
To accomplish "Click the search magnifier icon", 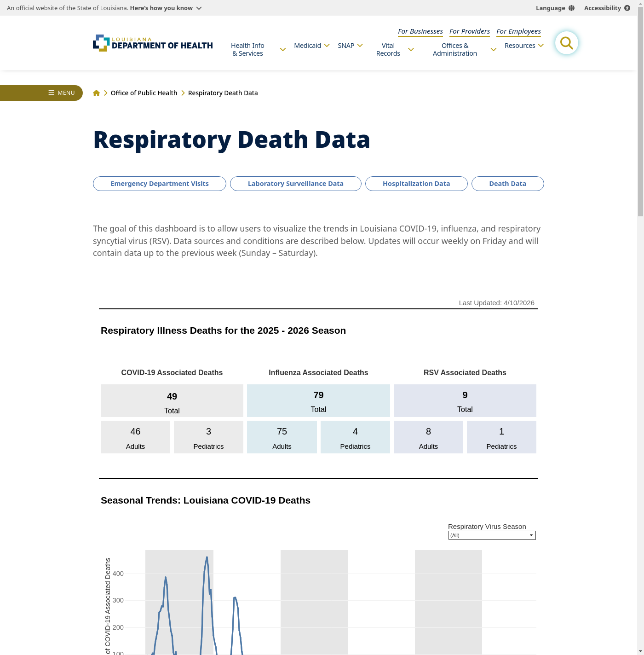I will click(566, 43).
